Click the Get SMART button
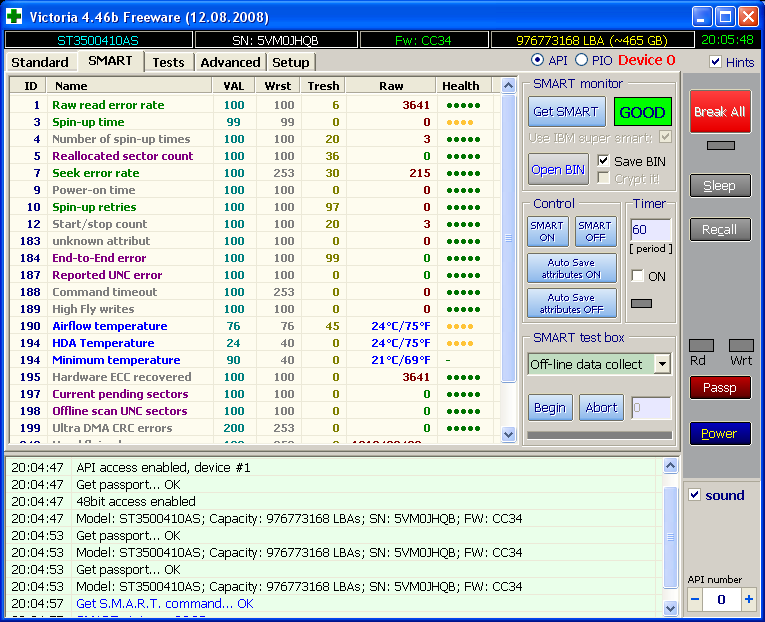Image resolution: width=765 pixels, height=622 pixels. pos(566,112)
